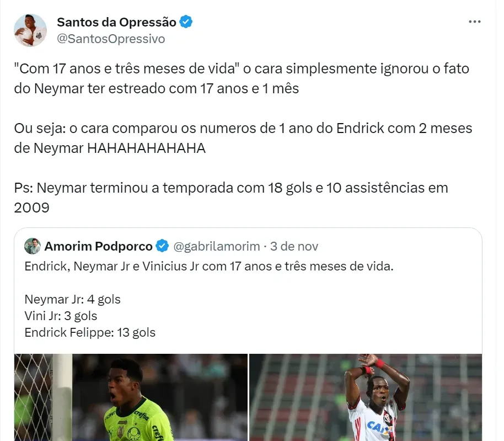Click the "Ps: Neymar terminou" paragraph
Screen dimensions: 504x441
tap(231, 196)
